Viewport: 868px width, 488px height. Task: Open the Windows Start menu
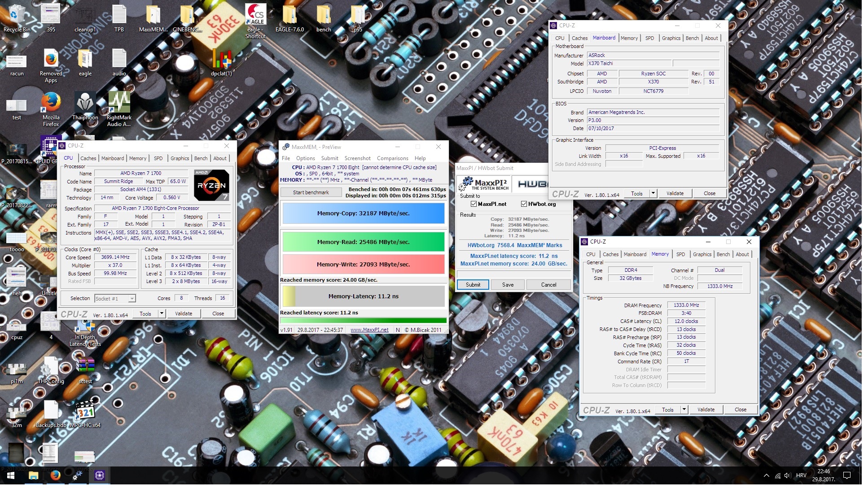(x=11, y=476)
